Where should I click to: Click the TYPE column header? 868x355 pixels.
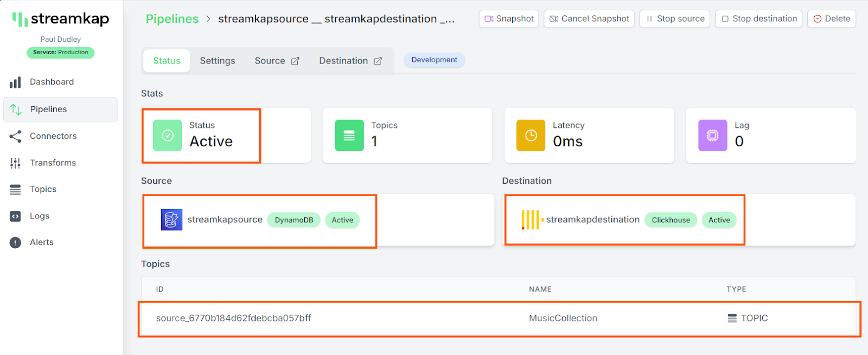[x=737, y=289]
